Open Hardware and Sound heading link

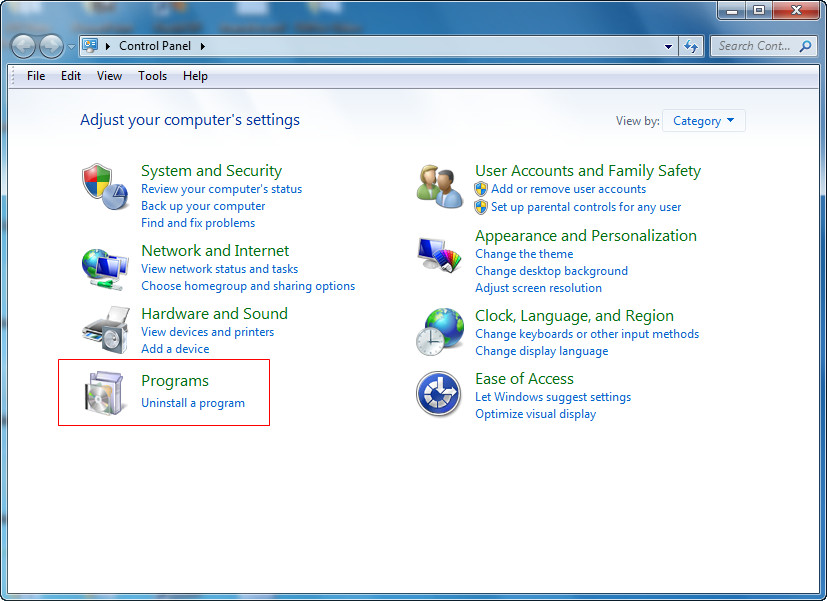tap(215, 314)
